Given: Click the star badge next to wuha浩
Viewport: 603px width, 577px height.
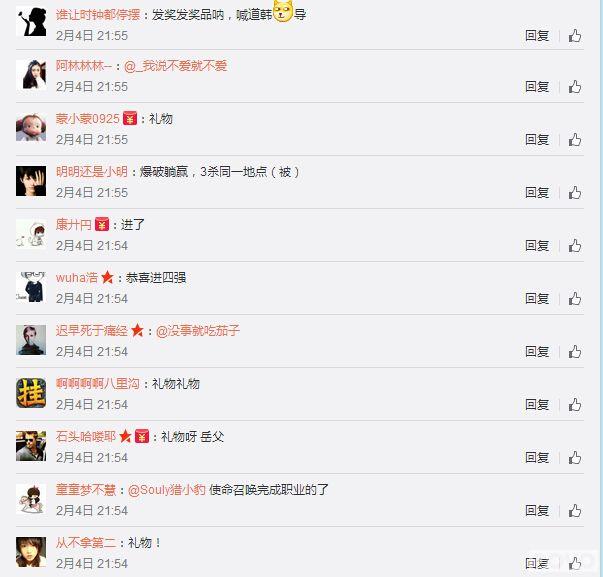Looking at the screenshot, I should click(x=107, y=277).
